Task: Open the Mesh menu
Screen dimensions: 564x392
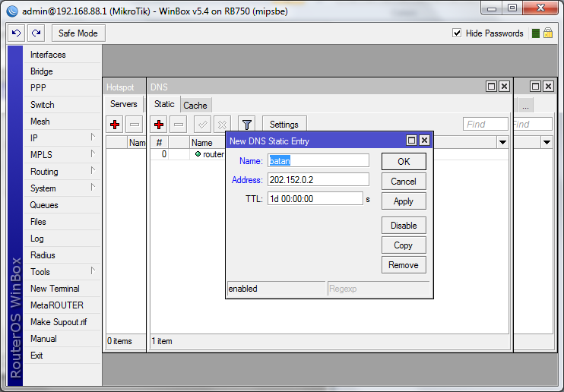Action: tap(62, 122)
